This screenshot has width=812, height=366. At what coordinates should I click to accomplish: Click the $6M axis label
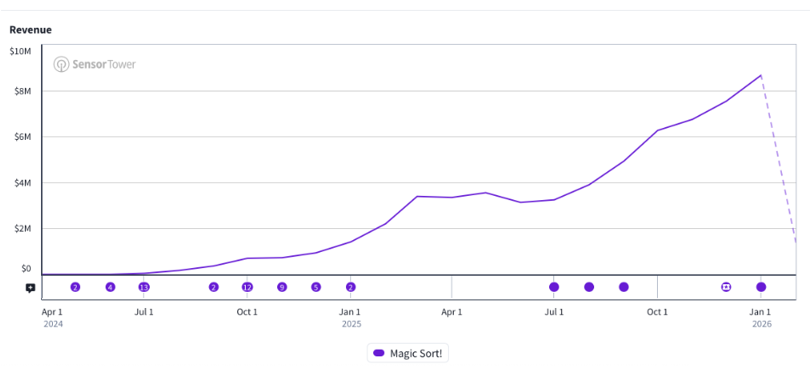[x=22, y=137]
